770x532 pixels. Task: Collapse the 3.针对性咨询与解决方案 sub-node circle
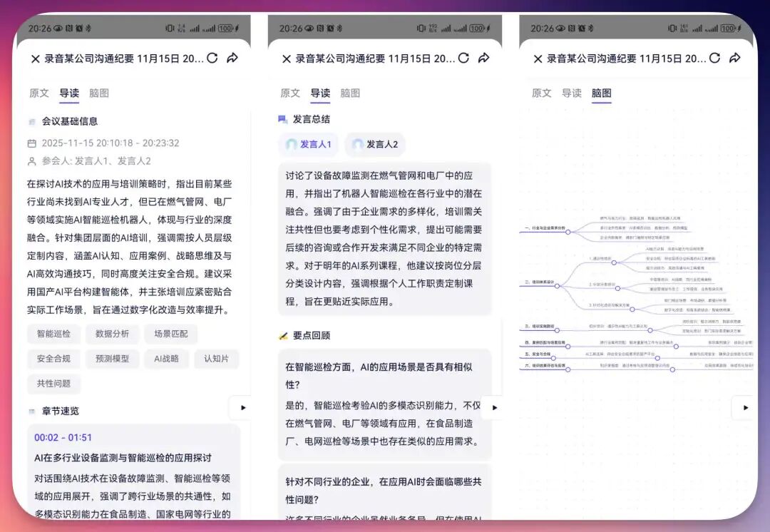point(632,310)
